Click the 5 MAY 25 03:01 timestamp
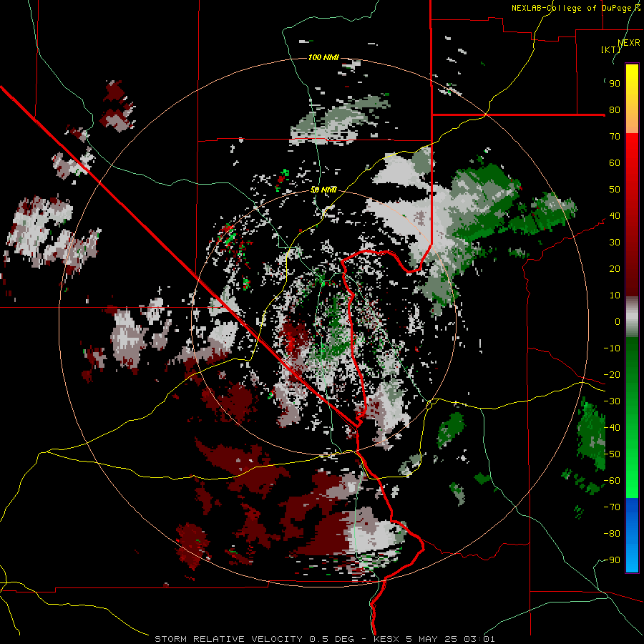644x644 pixels. 451,639
